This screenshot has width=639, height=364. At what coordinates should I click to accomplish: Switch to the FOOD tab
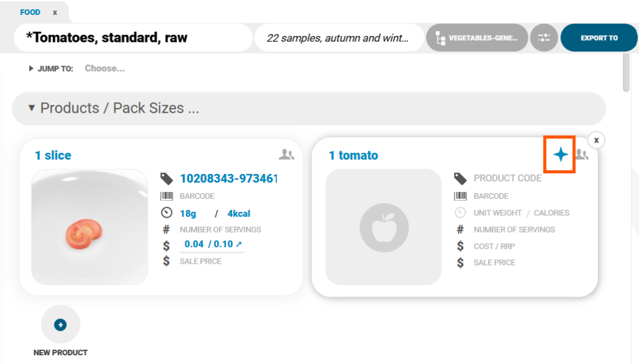[x=30, y=12]
